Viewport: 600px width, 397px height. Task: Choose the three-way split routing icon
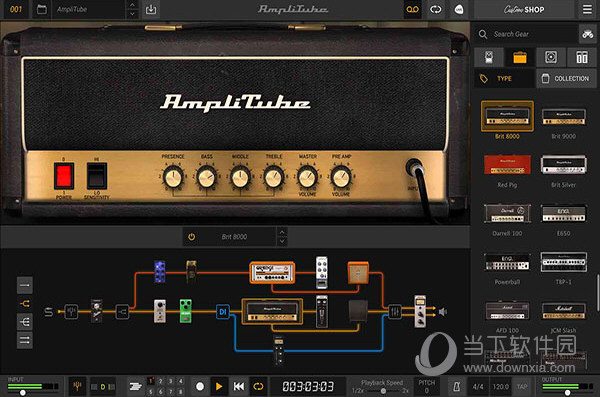pos(24,322)
